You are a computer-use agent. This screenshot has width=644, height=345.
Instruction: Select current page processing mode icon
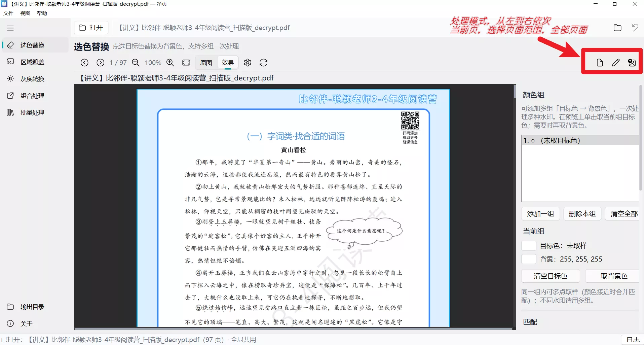(x=600, y=63)
